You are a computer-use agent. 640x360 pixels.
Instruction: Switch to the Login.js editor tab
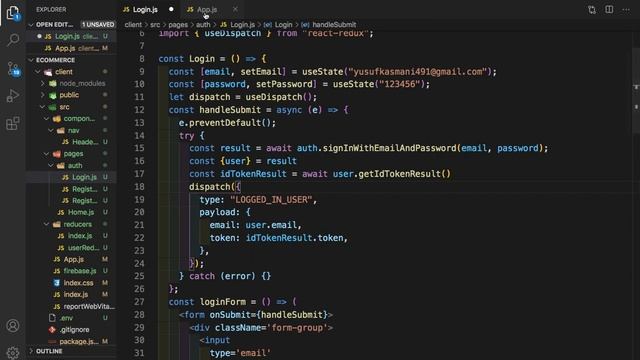pyautogui.click(x=145, y=9)
